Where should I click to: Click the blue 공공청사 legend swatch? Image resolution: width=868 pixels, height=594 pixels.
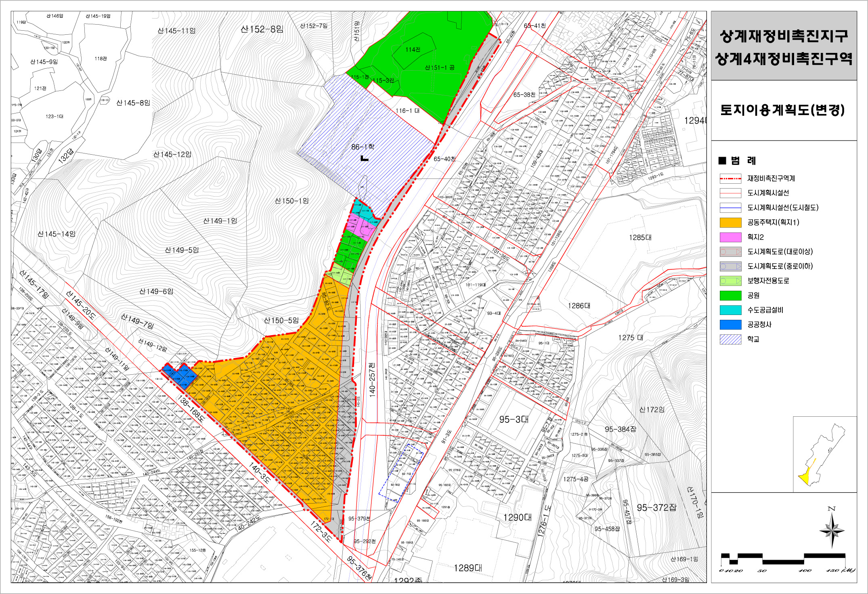730,325
